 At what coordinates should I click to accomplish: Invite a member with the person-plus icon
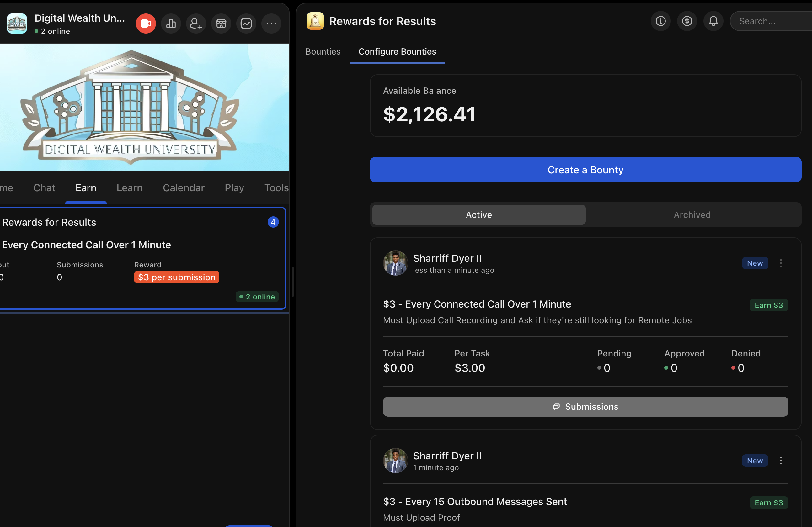(x=196, y=23)
